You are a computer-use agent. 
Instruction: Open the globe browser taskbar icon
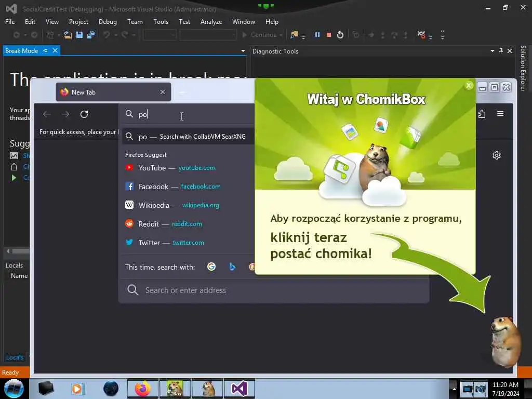click(x=111, y=389)
